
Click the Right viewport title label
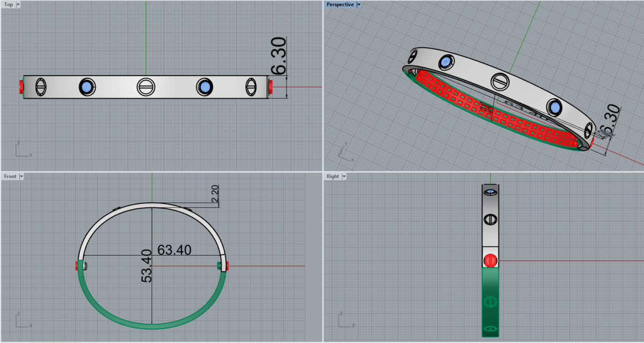(x=333, y=176)
